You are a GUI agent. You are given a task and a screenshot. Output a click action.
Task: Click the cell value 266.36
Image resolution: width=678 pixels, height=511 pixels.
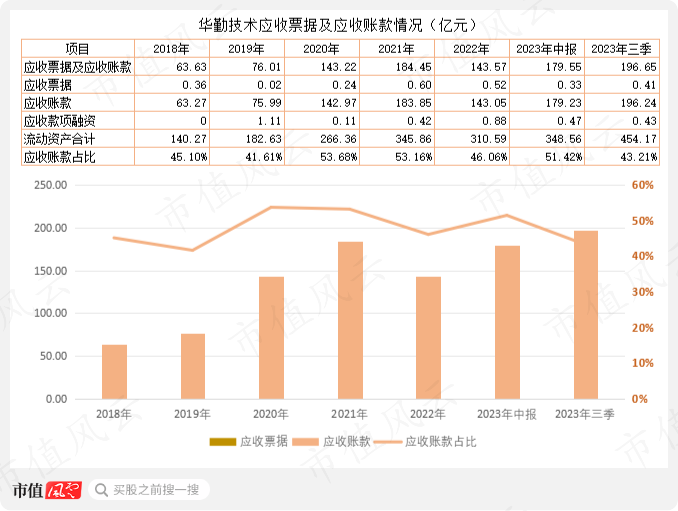[339, 139]
